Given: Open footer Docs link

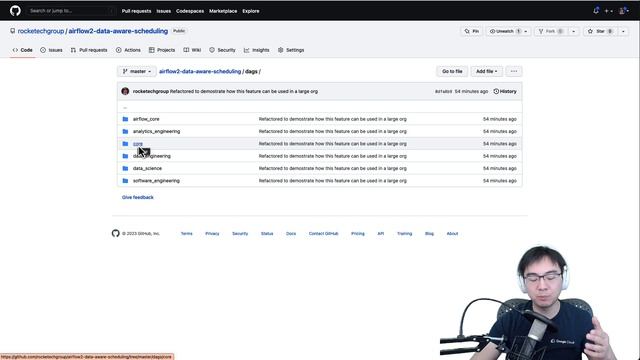Looking at the screenshot, I should coord(291,233).
